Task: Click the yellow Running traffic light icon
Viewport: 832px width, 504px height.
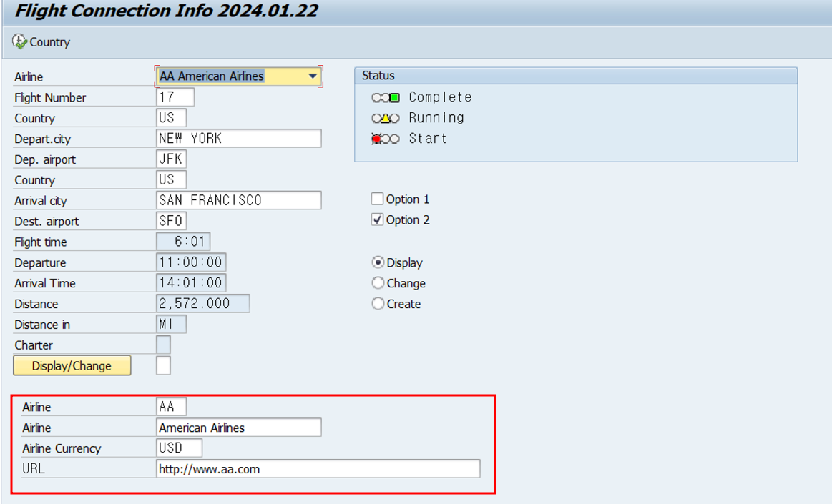Action: (386, 118)
